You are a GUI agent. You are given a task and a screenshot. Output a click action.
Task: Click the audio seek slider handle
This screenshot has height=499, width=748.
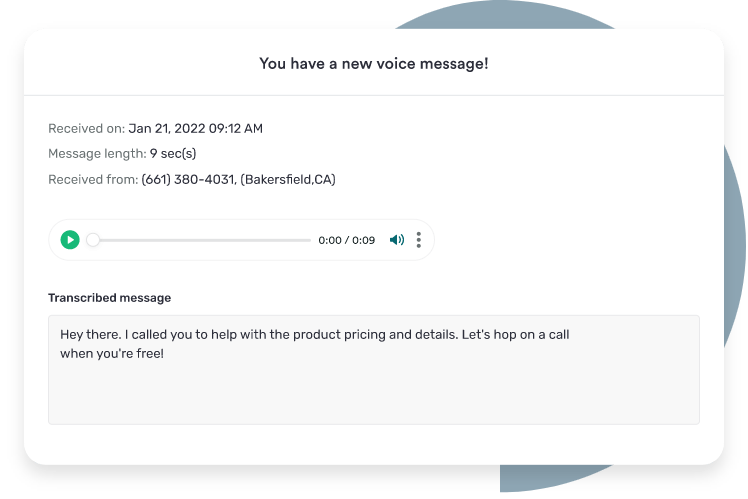pos(93,240)
